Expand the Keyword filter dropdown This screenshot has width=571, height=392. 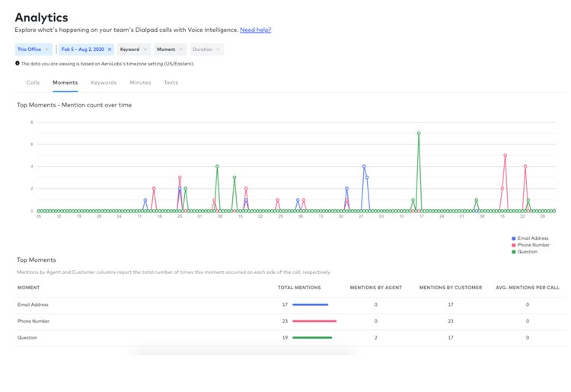pyautogui.click(x=133, y=49)
